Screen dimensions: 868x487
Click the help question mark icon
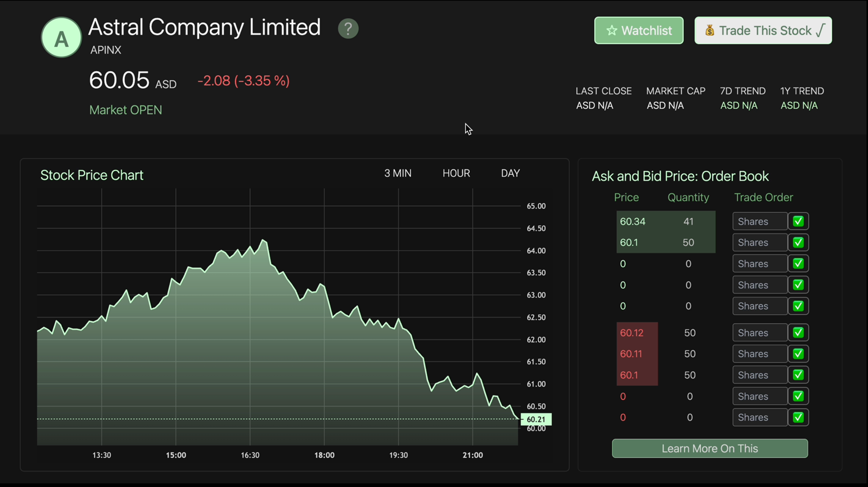[348, 28]
